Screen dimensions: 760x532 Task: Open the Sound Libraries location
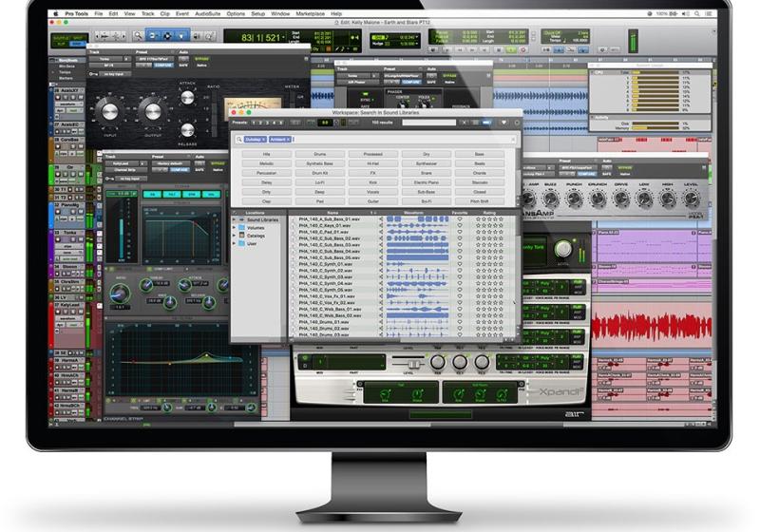point(262,219)
